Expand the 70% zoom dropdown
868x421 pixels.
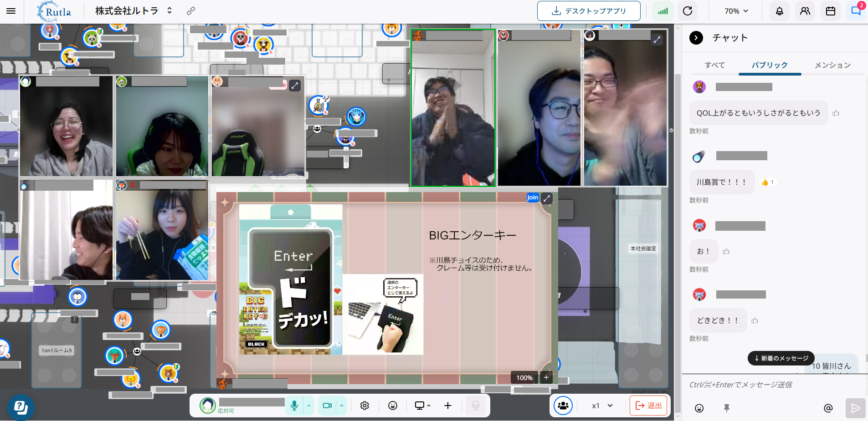click(736, 11)
